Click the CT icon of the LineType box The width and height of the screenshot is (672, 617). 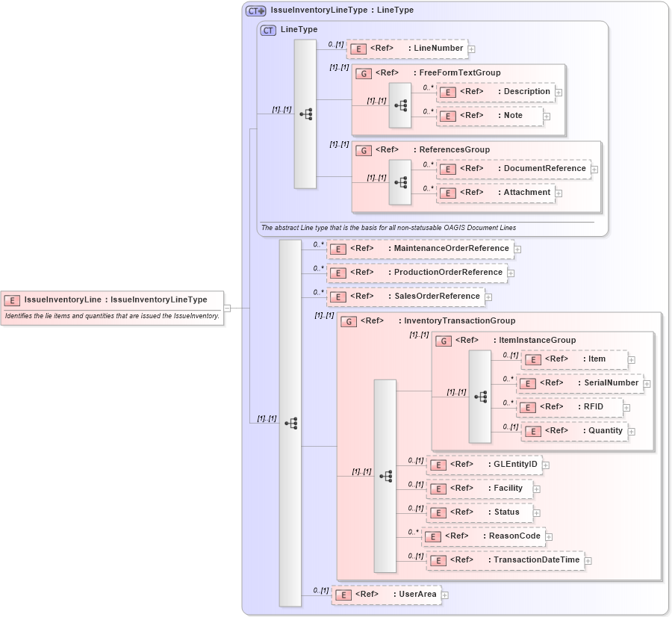coord(267,29)
